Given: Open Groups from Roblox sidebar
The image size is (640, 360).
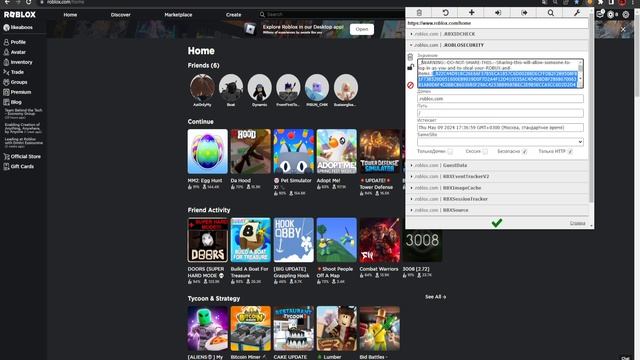Looking at the screenshot, I should pos(16,82).
